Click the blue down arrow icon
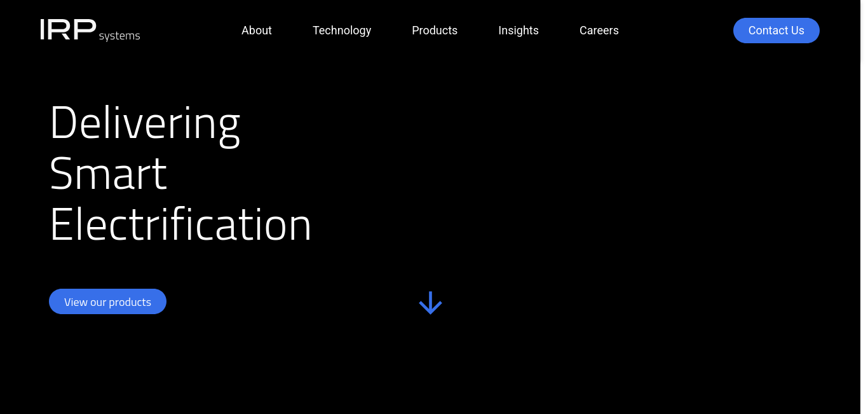Screen dimensions: 868x414 click(430, 303)
